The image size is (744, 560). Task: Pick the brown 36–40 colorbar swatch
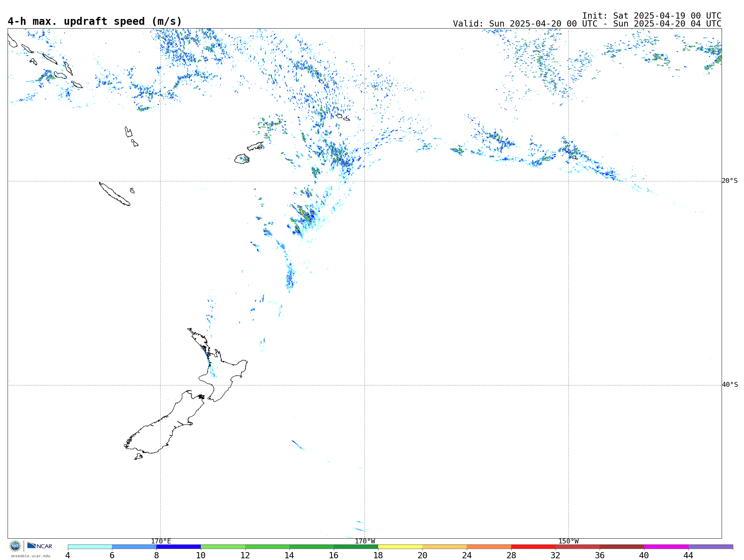(x=622, y=547)
